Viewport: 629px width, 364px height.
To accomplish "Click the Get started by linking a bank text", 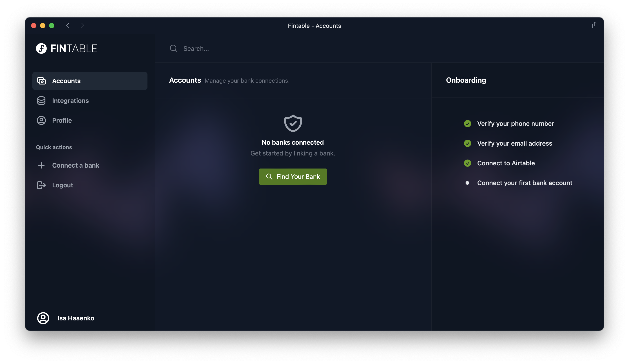I will click(x=292, y=153).
